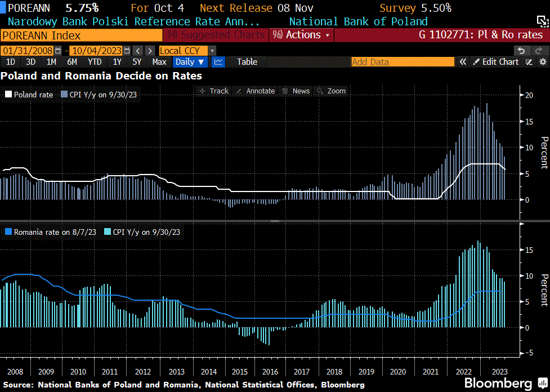Open the end date calendar picker icon

(x=127, y=51)
